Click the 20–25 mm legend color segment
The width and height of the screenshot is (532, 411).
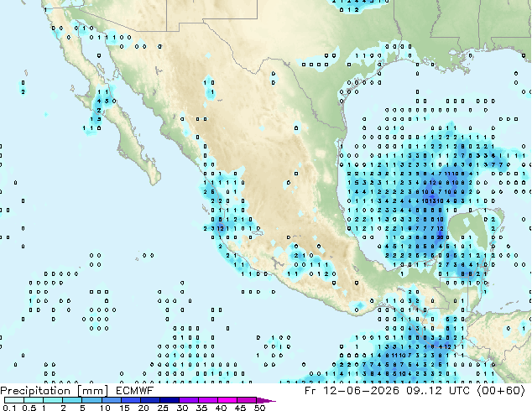coord(149,400)
